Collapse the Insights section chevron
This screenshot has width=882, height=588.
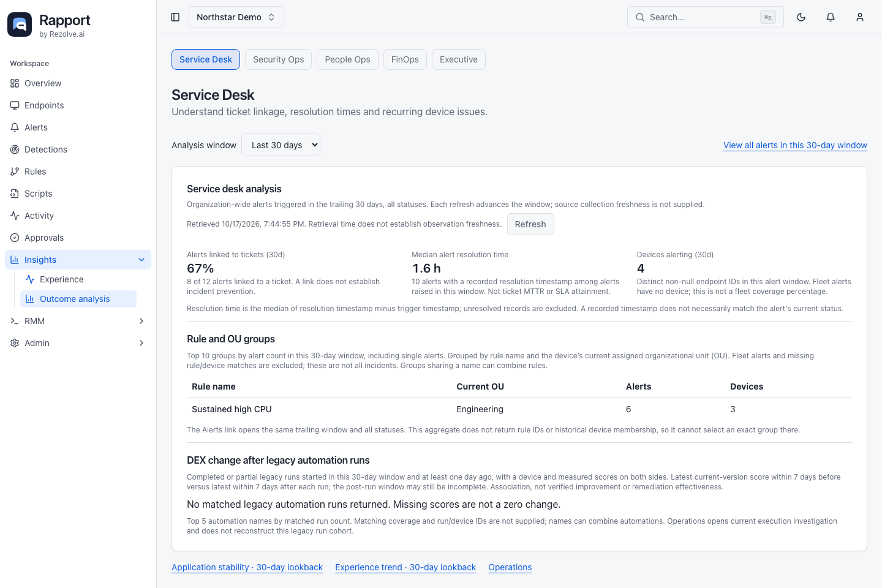click(141, 260)
